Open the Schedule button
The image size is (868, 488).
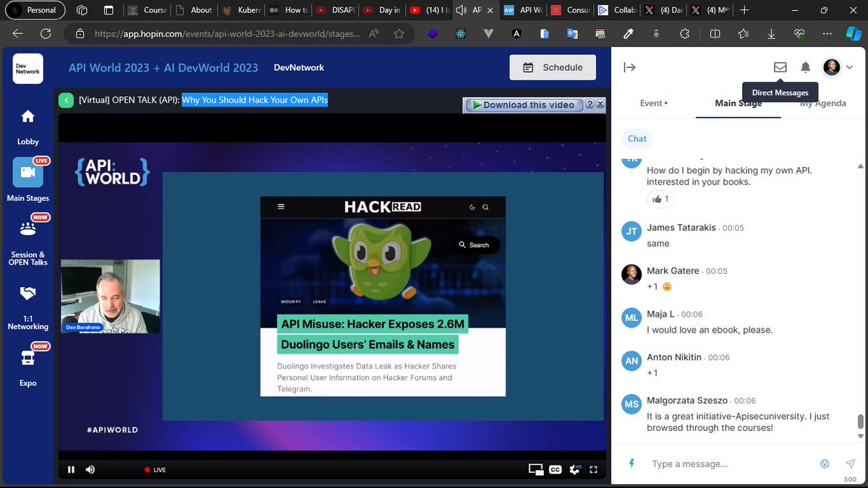pos(553,67)
